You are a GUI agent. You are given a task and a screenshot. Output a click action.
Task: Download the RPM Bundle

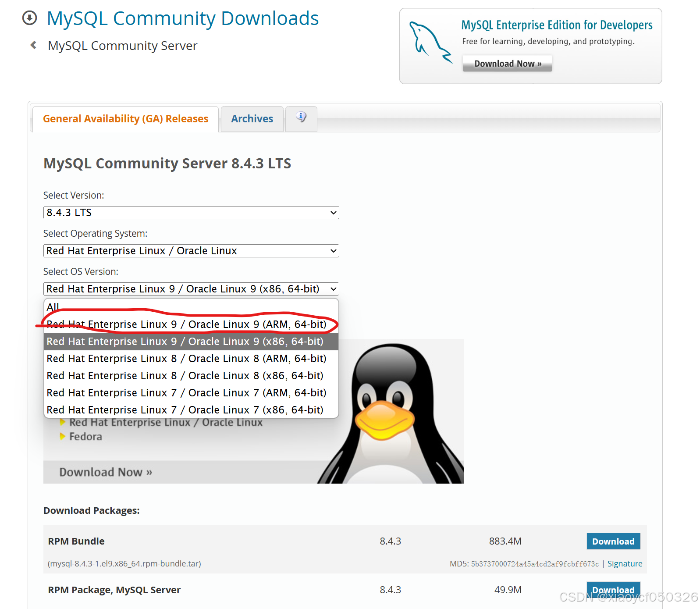point(613,541)
